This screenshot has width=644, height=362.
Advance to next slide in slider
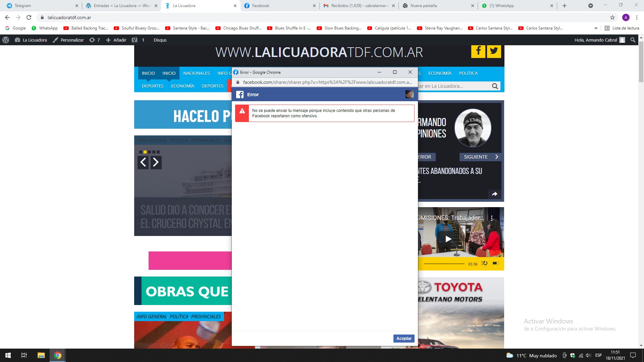click(x=156, y=162)
